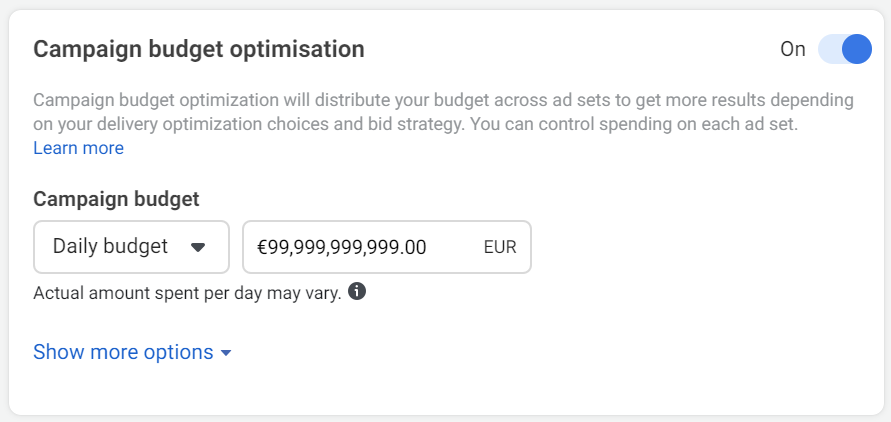Click the 'Campaign budget optimisation' heading

pyautogui.click(x=199, y=49)
